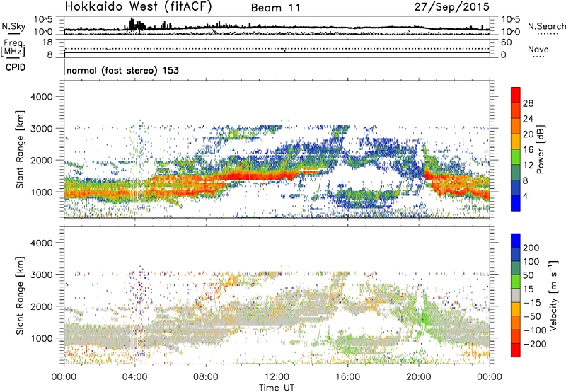Click the '4' Power colorbar tick
The width and height of the screenshot is (566, 392).
(x=525, y=196)
